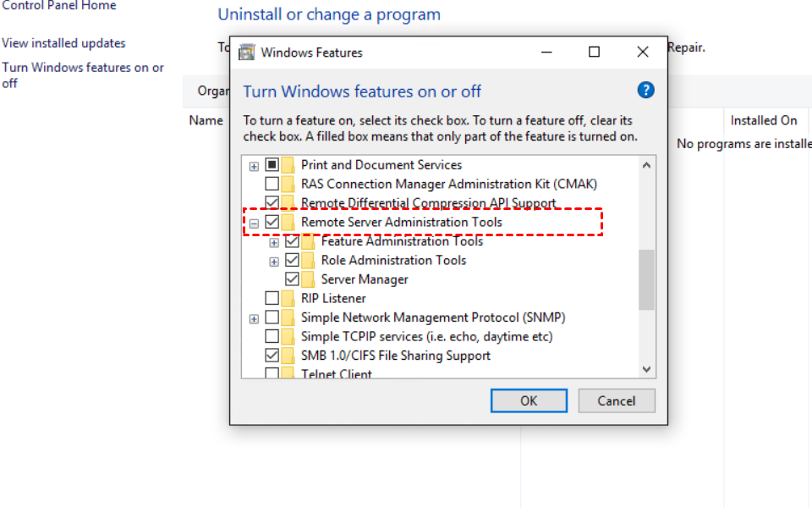This screenshot has height=508, width=812.
Task: Confirm changes with the OK button
Action: pos(529,400)
